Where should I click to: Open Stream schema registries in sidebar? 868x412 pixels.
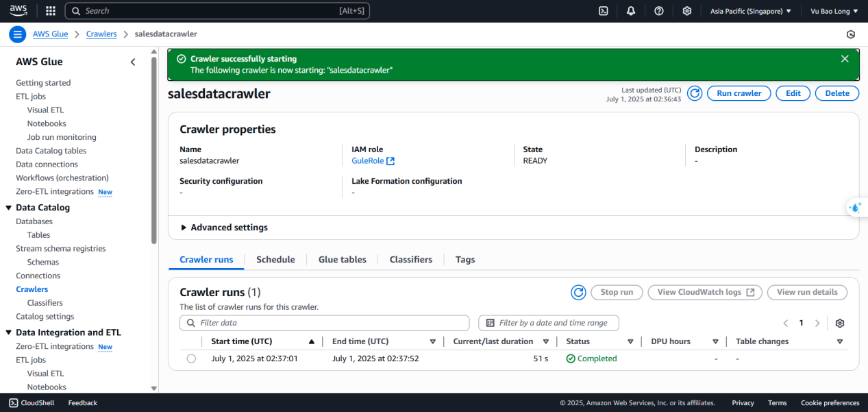point(61,249)
